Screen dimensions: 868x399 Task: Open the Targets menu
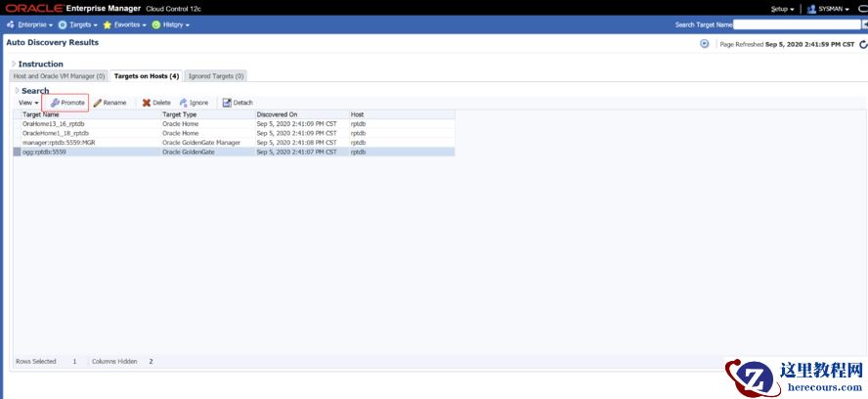[x=78, y=25]
